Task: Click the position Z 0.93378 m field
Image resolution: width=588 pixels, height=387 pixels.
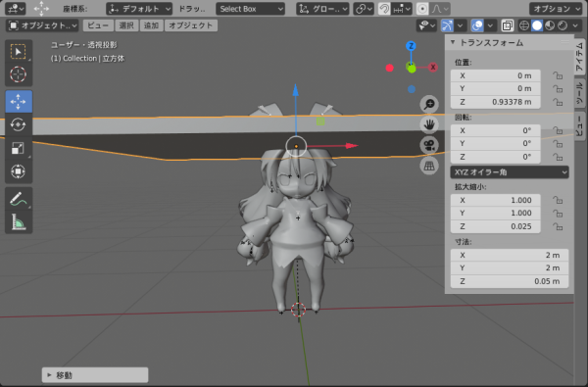Action: [x=495, y=102]
